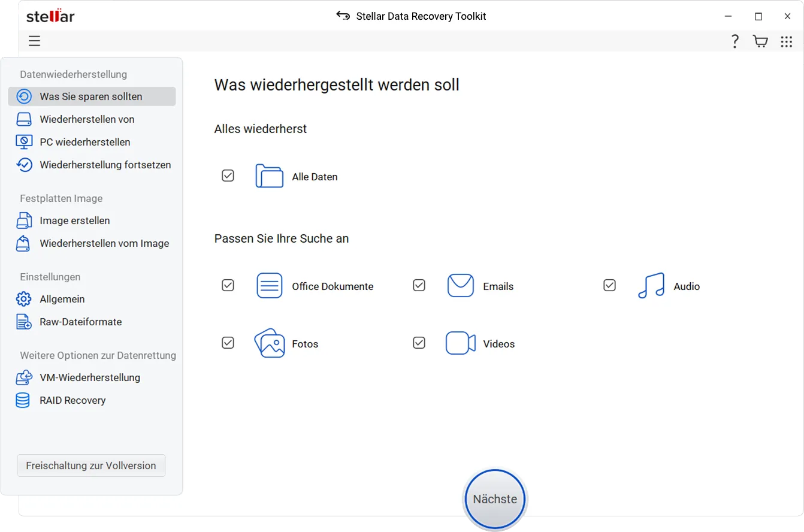Click the drive icon for Wiederherstellen von
Screen dimensions: 804x532
click(x=23, y=119)
